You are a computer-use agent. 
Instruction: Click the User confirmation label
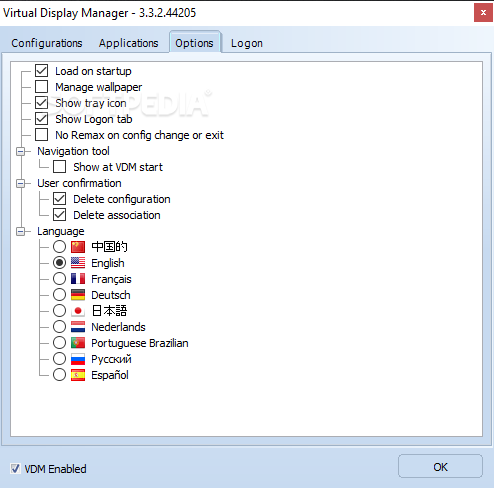[79, 183]
